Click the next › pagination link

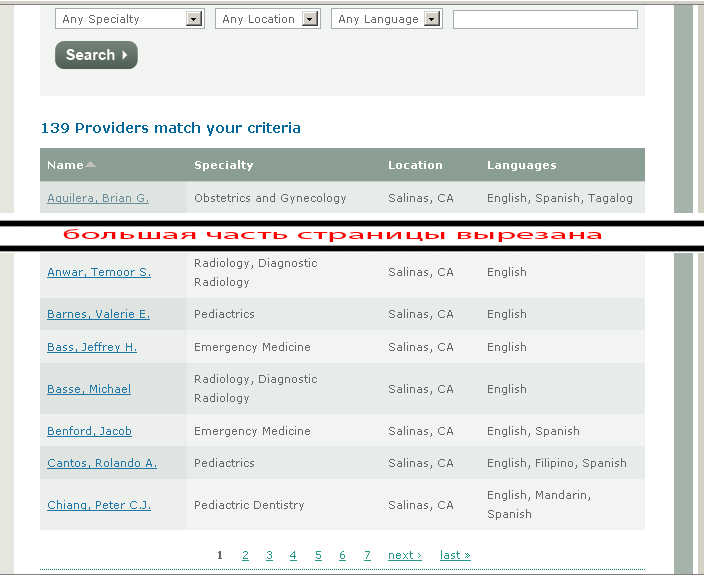point(404,555)
